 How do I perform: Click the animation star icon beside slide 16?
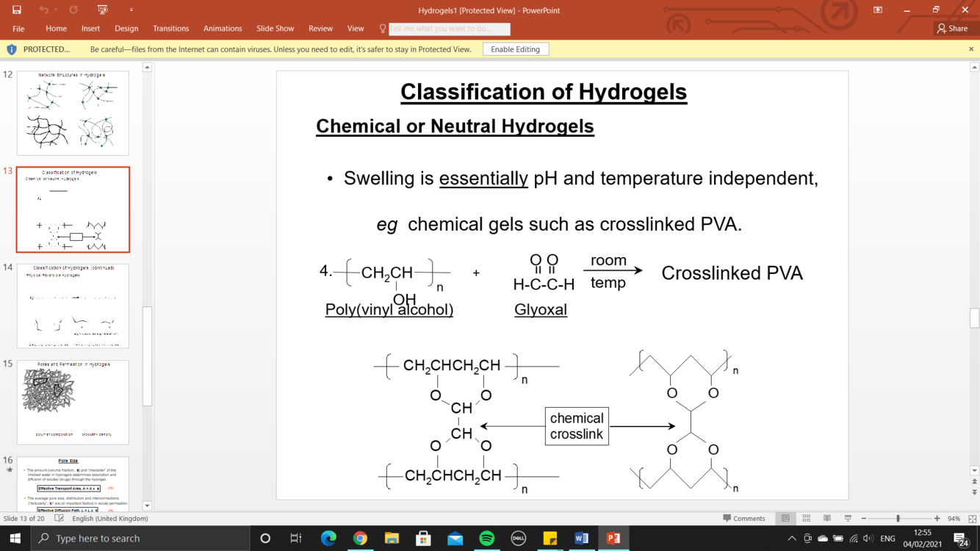[9, 470]
